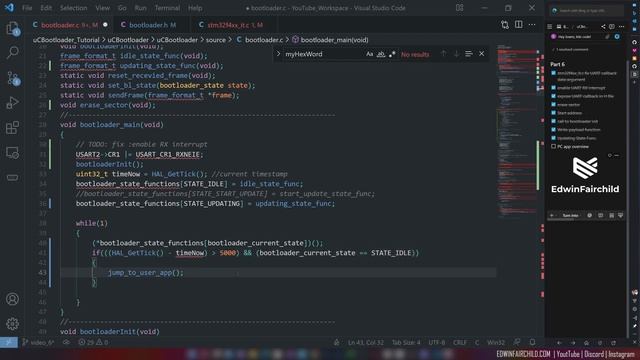Click the VS Code logo icon
The image size is (640, 360).
(9, 8)
